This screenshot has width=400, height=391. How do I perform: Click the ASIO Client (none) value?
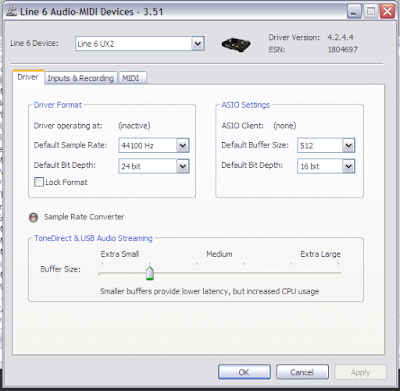(285, 126)
